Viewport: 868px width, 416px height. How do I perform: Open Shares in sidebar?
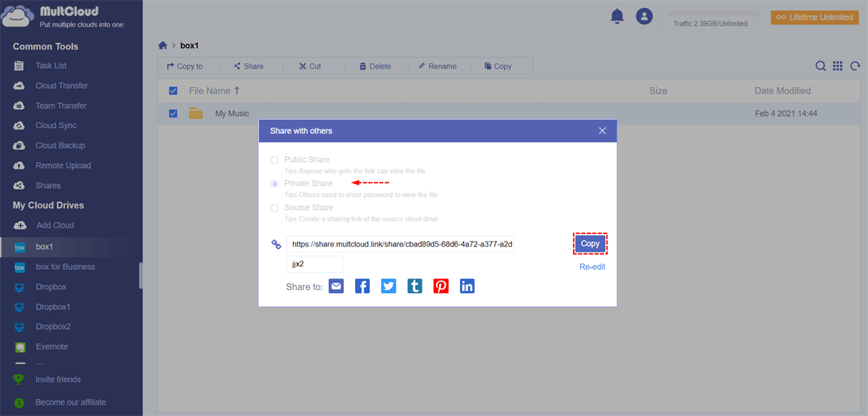click(48, 185)
